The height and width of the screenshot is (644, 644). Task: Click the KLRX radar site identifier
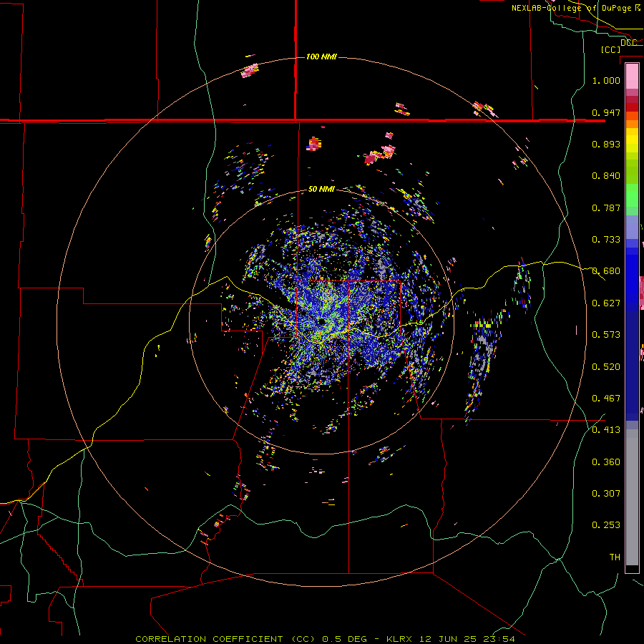[x=401, y=639]
